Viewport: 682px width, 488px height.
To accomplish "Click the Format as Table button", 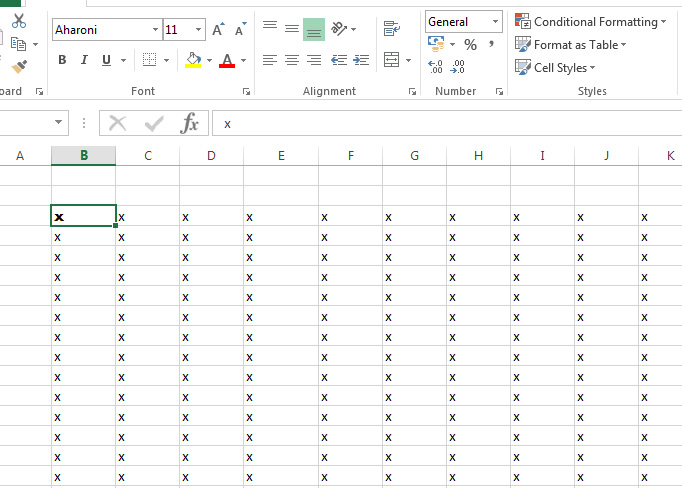I will click(570, 45).
